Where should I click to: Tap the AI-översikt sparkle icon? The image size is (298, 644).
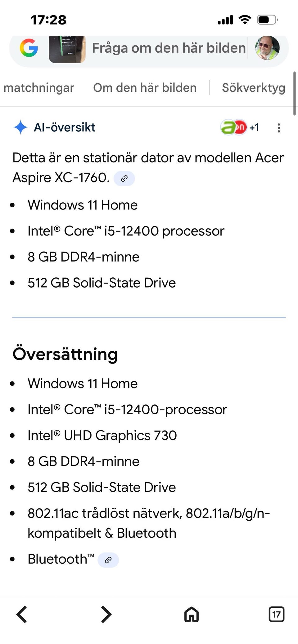20,127
